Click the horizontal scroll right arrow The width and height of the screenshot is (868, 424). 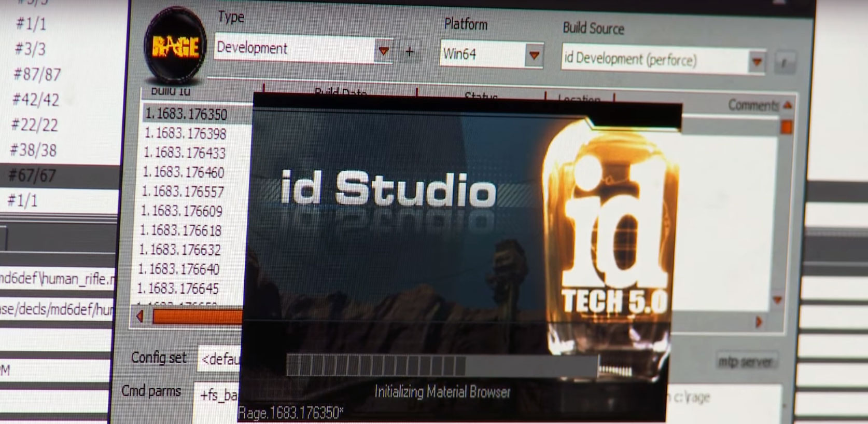(759, 322)
